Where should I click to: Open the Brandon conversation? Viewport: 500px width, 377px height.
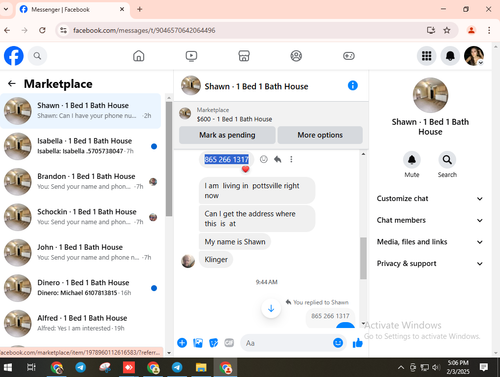pos(81,181)
